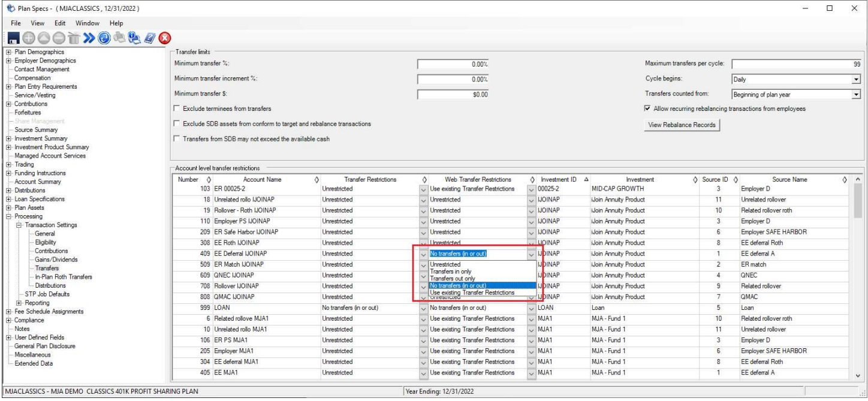Viewport: 868px width, 401px height.
Task: Click the View Rebalance Records button
Action: click(682, 125)
